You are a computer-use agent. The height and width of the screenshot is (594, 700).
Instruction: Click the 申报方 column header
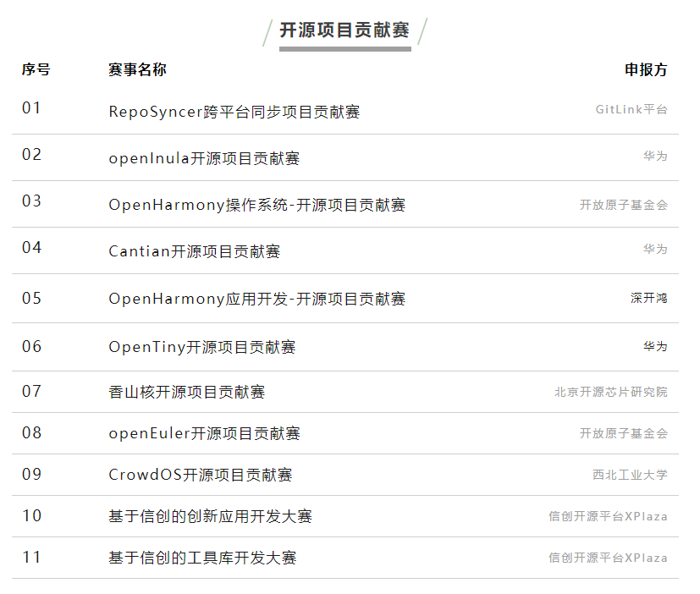[x=646, y=69]
